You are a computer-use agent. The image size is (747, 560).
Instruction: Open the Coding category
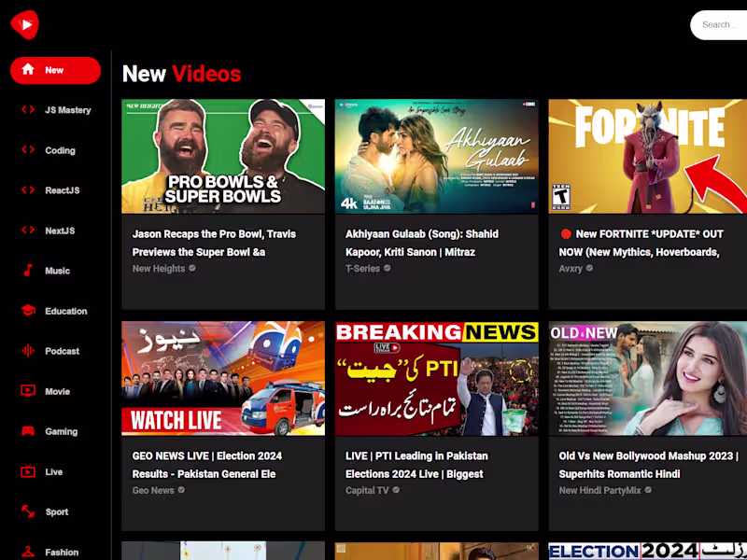point(60,150)
